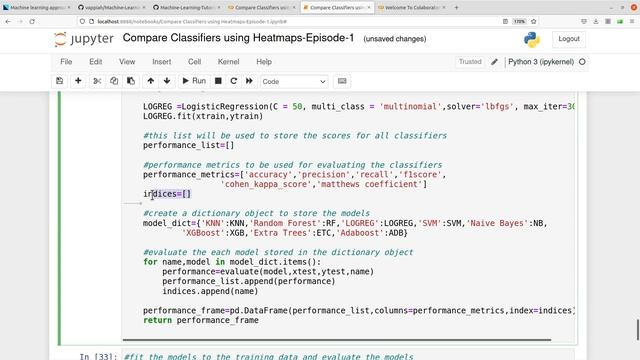Switch to the Welcome To Colaboratory tab
640x360 pixels.
click(x=411, y=7)
